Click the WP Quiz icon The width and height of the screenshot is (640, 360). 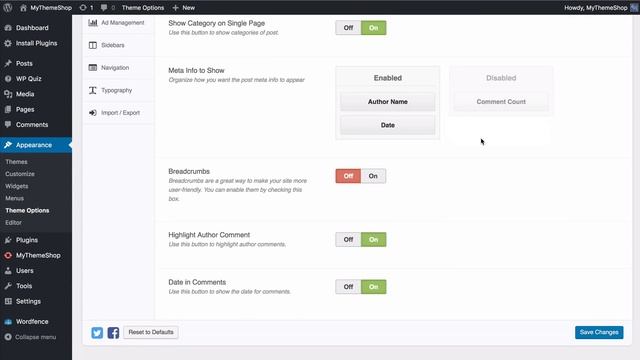(x=8, y=79)
